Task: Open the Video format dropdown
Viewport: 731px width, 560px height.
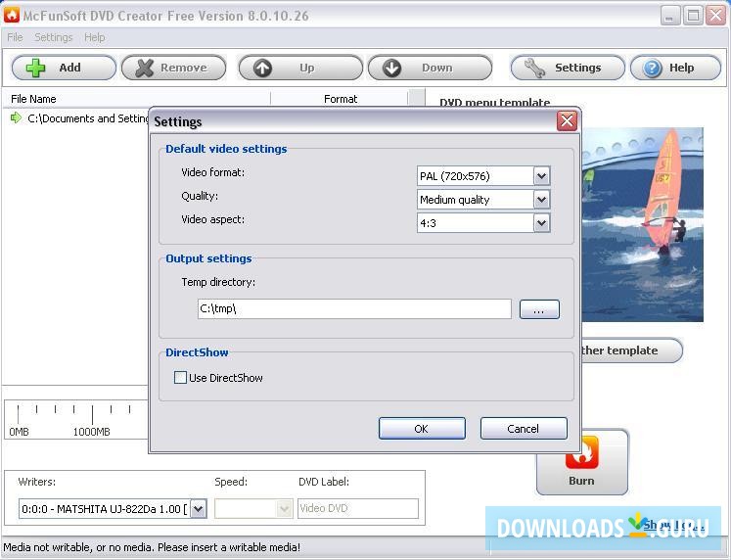Action: pos(542,176)
